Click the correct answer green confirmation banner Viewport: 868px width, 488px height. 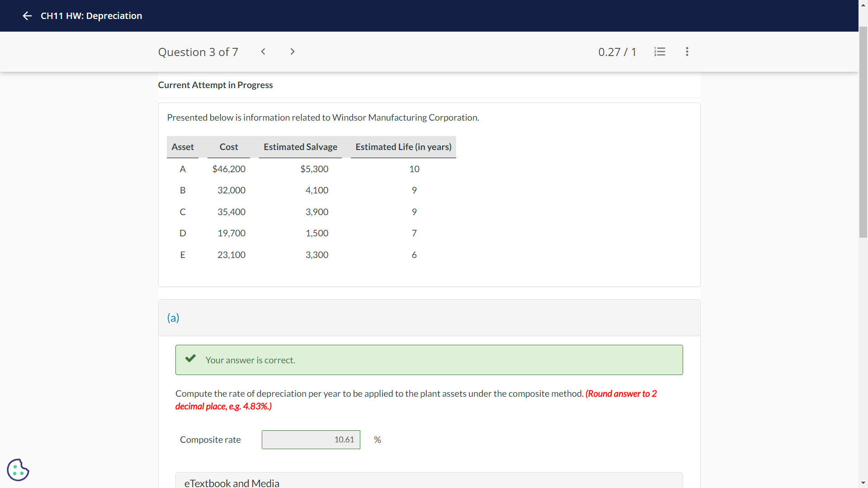(429, 360)
